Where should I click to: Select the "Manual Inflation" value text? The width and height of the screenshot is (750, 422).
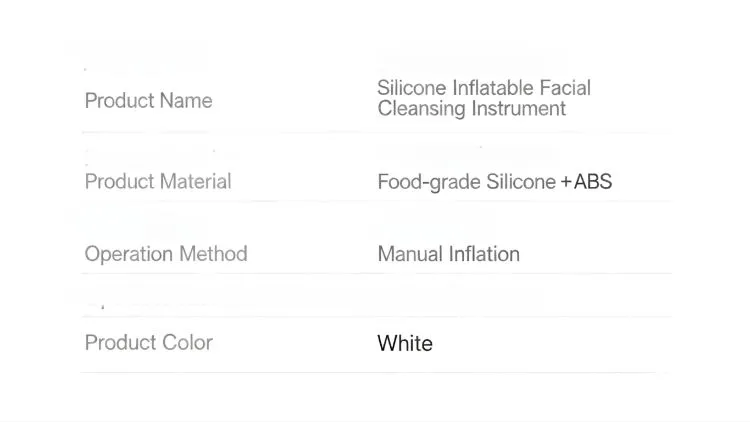(x=448, y=254)
